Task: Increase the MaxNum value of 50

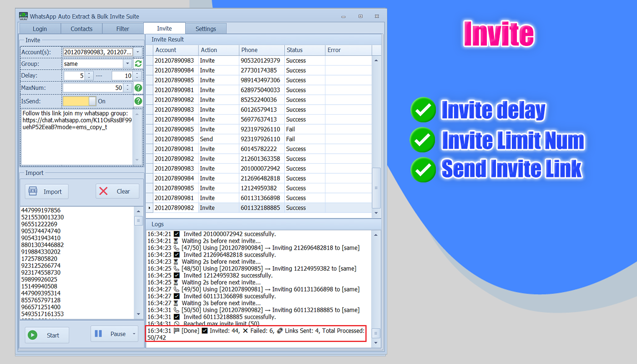Action: point(128,86)
